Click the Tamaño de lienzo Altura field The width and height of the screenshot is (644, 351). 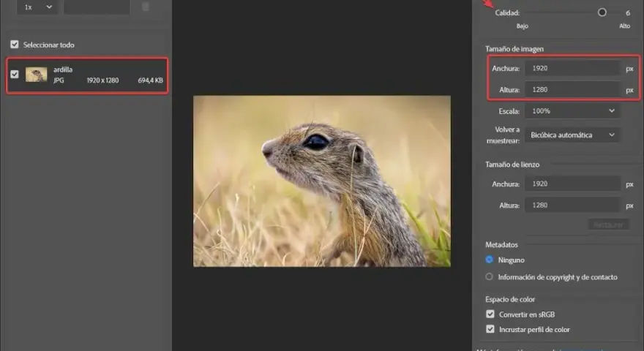tap(572, 205)
